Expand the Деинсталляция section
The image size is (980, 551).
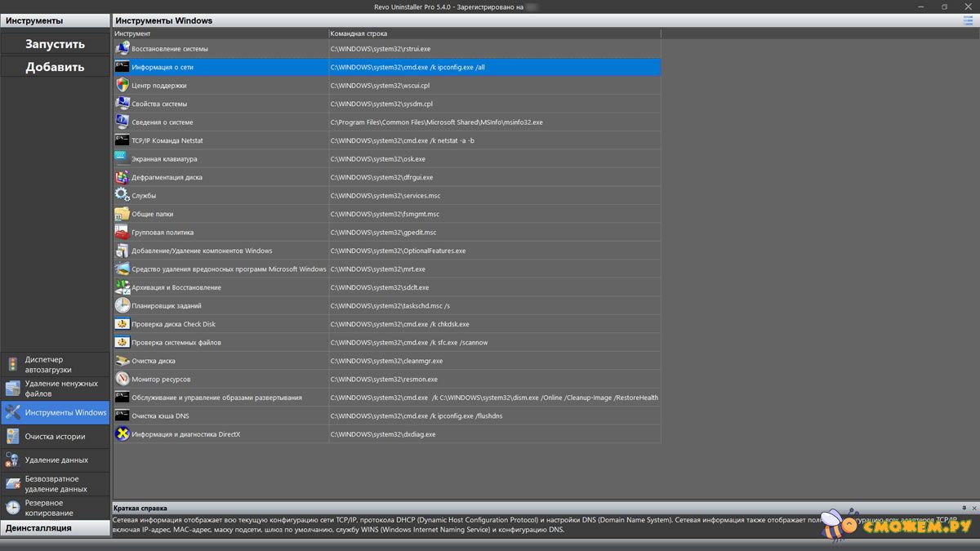coord(56,528)
